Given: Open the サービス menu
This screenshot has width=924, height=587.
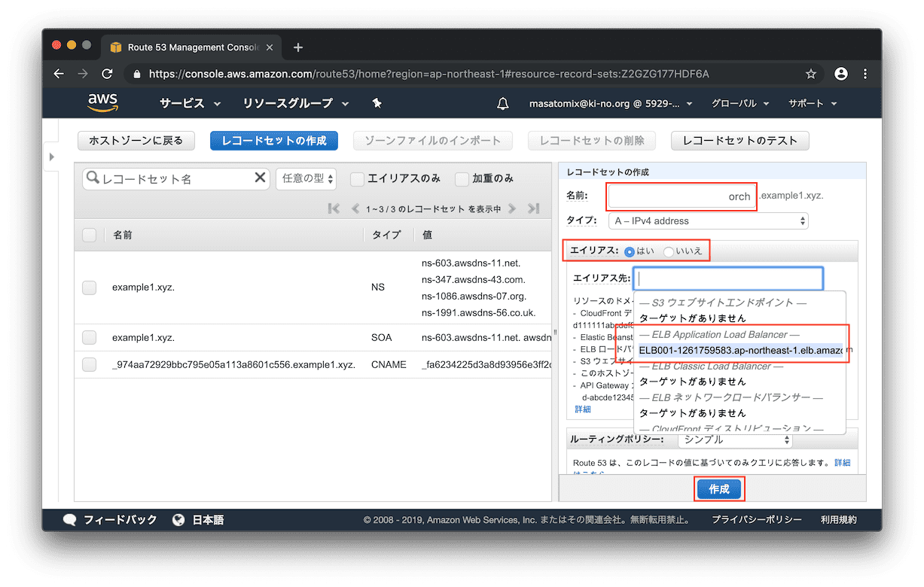Looking at the screenshot, I should point(190,103).
